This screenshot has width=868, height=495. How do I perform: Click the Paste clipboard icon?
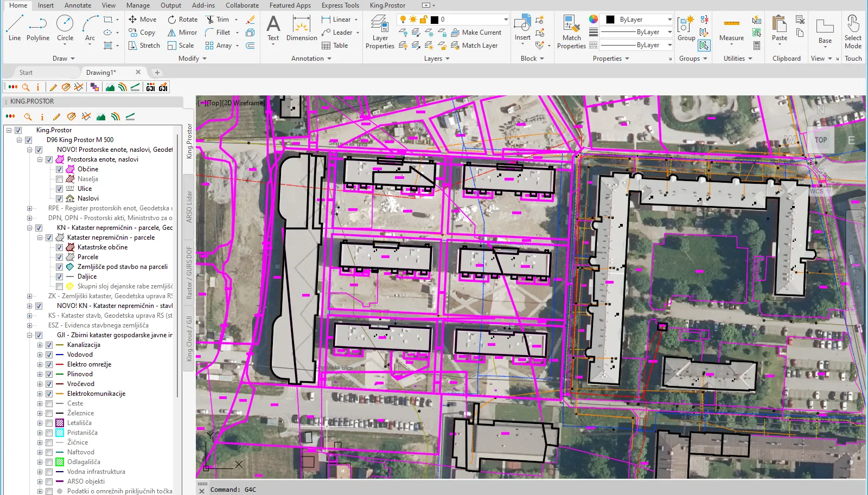tap(780, 28)
